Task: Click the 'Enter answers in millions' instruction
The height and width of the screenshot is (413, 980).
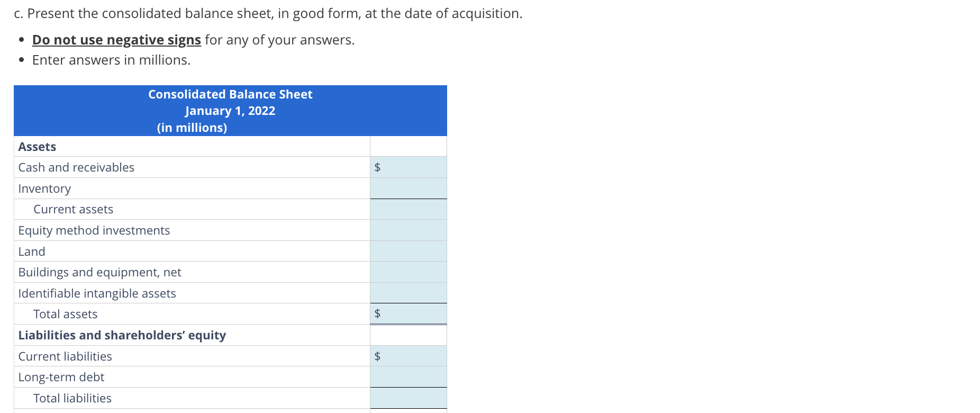Action: pyautogui.click(x=111, y=60)
